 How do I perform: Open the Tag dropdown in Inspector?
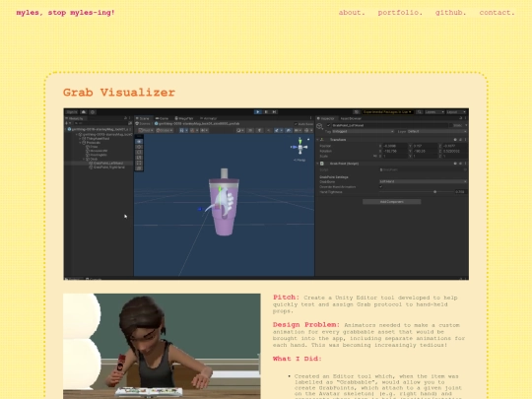363,131
